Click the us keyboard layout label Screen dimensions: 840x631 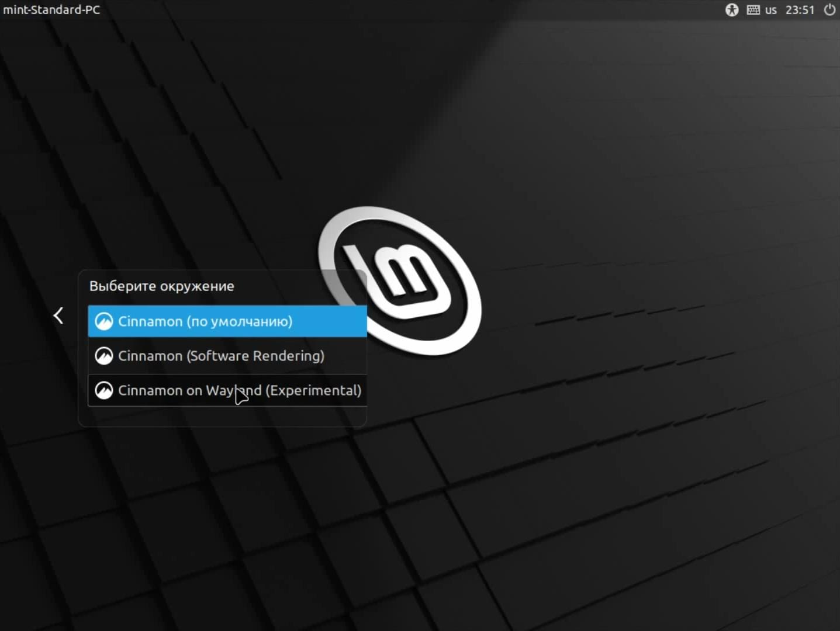pyautogui.click(x=771, y=10)
